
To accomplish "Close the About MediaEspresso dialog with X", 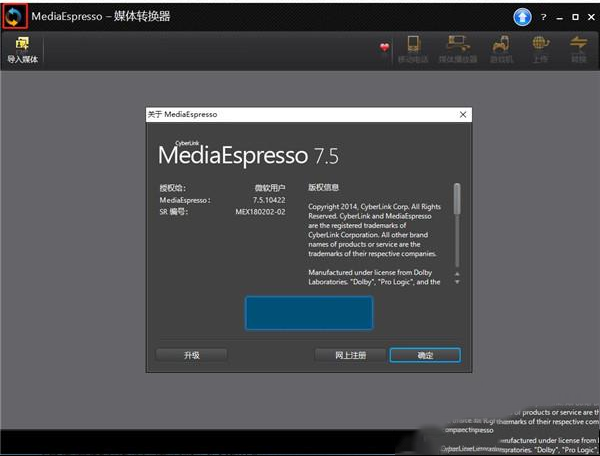I will click(463, 114).
